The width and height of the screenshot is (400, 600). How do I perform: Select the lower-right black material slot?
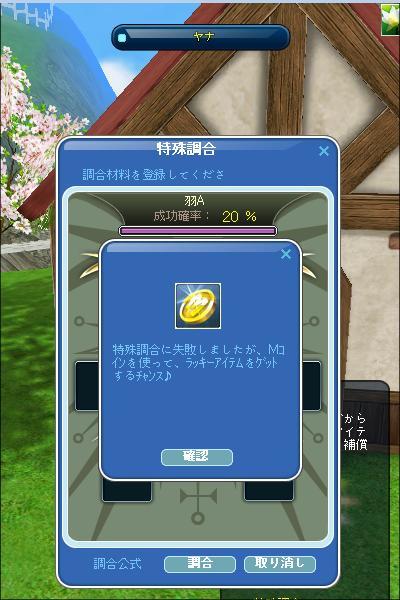point(269,491)
